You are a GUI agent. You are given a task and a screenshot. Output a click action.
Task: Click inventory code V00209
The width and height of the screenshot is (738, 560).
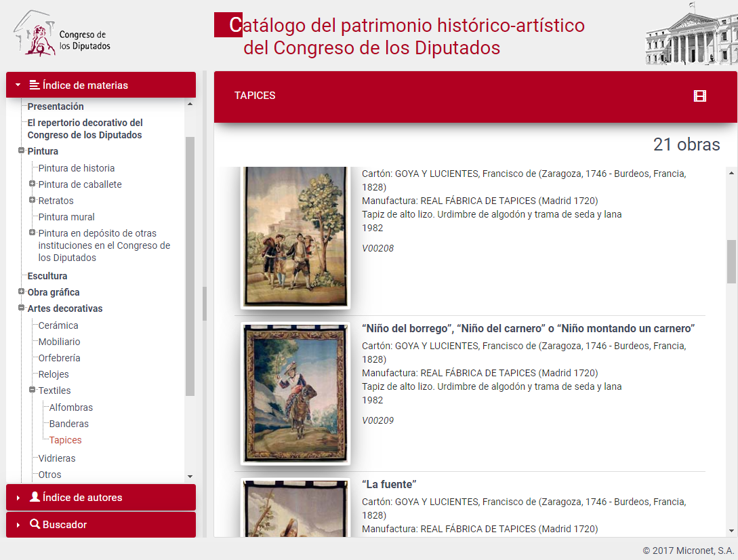pos(377,420)
